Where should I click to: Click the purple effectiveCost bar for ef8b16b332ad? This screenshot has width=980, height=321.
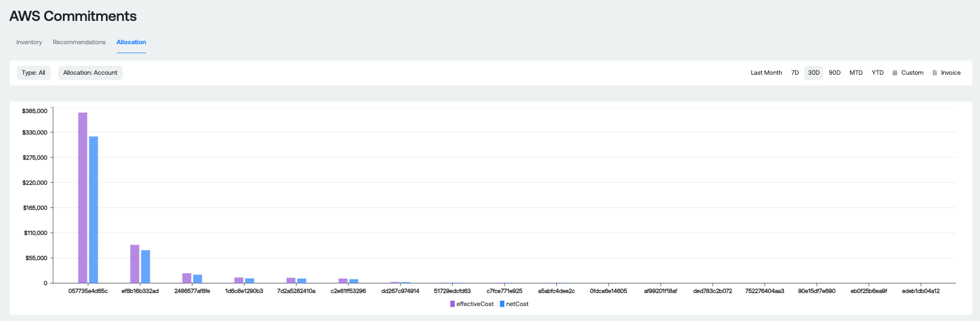pyautogui.click(x=135, y=264)
